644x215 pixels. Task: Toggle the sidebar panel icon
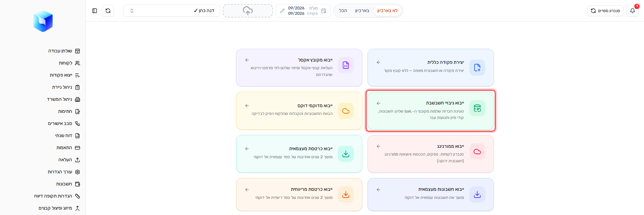[x=95, y=11]
